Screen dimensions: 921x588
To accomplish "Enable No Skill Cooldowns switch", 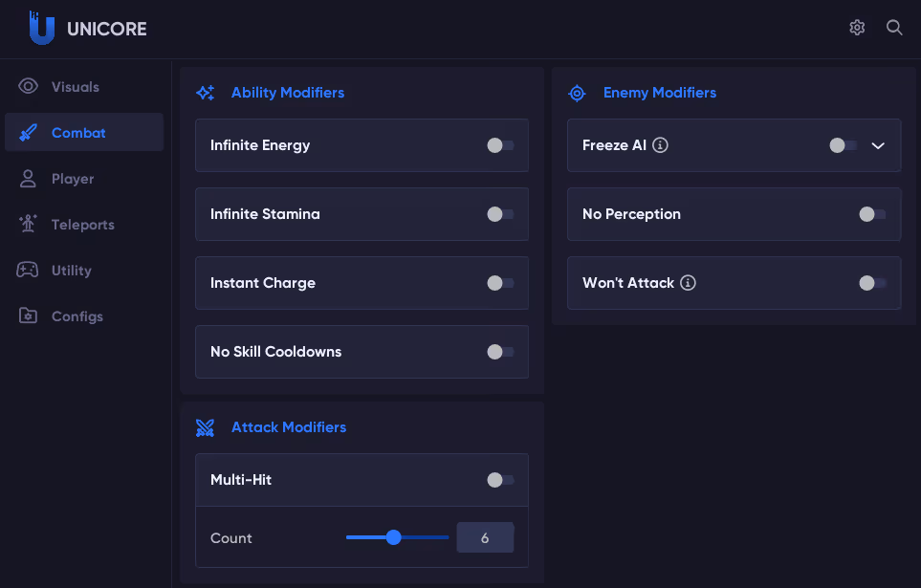I will 500,351.
